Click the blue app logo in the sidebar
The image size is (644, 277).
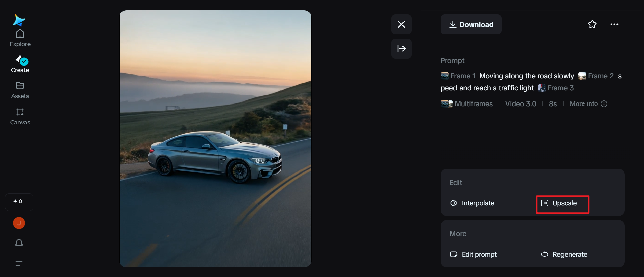pos(19,20)
